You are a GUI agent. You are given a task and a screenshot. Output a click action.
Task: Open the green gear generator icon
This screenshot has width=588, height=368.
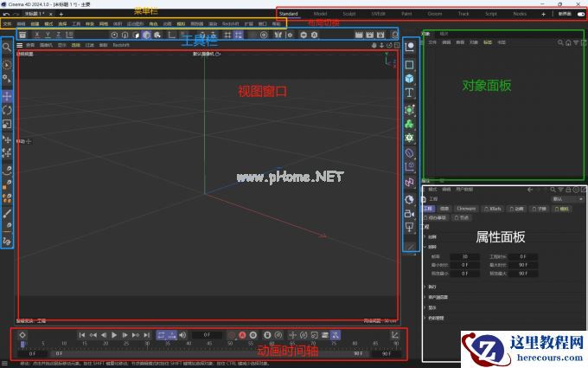410,138
